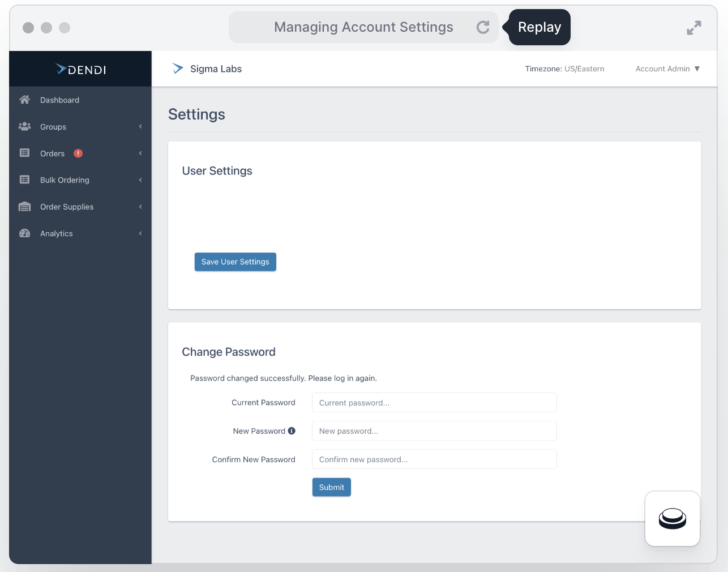
Task: Select Orders in the sidebar
Action: (x=80, y=153)
